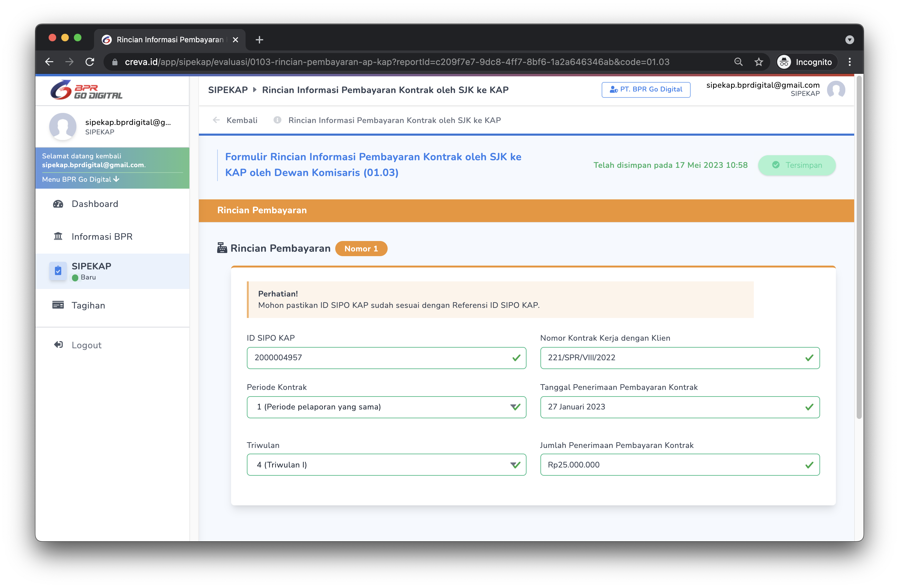Click the Dashboard gauge icon
This screenshot has height=588, width=899.
58,204
